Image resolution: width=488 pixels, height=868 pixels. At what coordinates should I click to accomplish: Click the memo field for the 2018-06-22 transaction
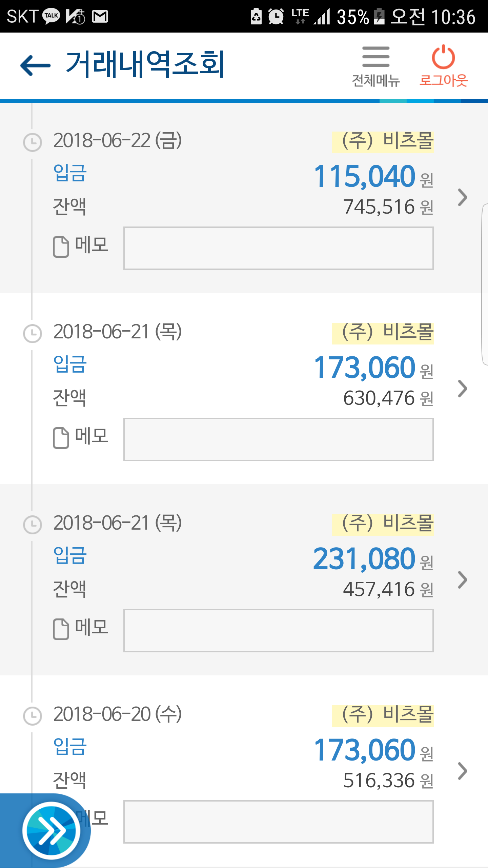pos(278,248)
